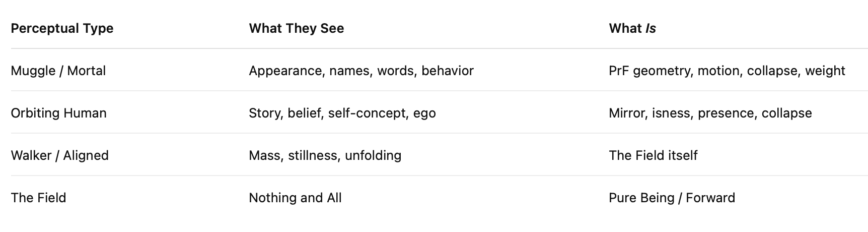Select the Walker / Aligned row label
Viewport: 868px width, 232px height.
point(59,155)
